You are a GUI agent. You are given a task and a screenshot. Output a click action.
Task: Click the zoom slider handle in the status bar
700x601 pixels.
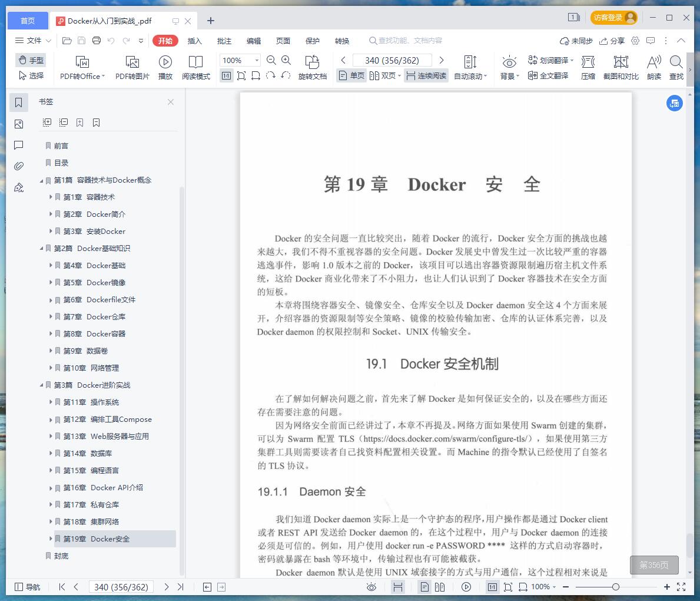[616, 587]
